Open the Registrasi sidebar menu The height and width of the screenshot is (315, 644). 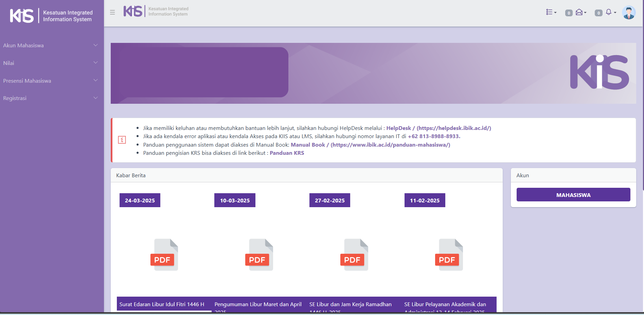(x=51, y=98)
